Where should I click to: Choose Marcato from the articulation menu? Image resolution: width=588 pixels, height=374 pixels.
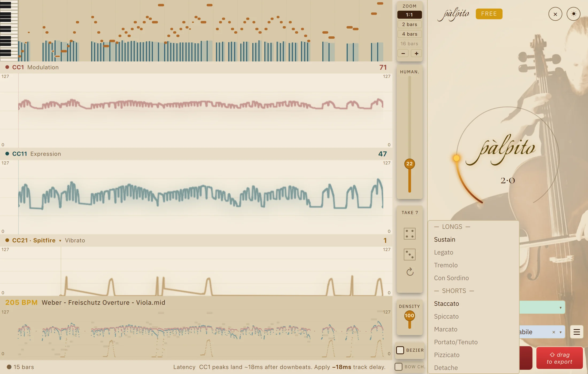point(473,329)
